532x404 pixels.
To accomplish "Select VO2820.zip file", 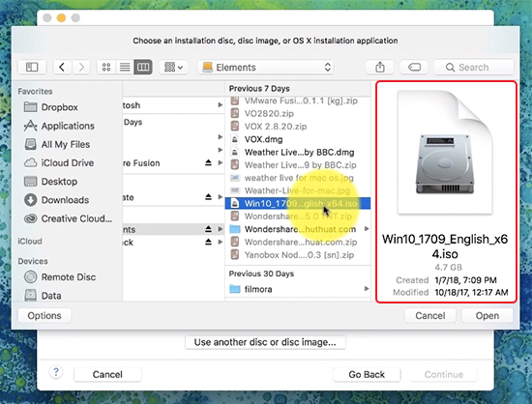I will click(298, 113).
